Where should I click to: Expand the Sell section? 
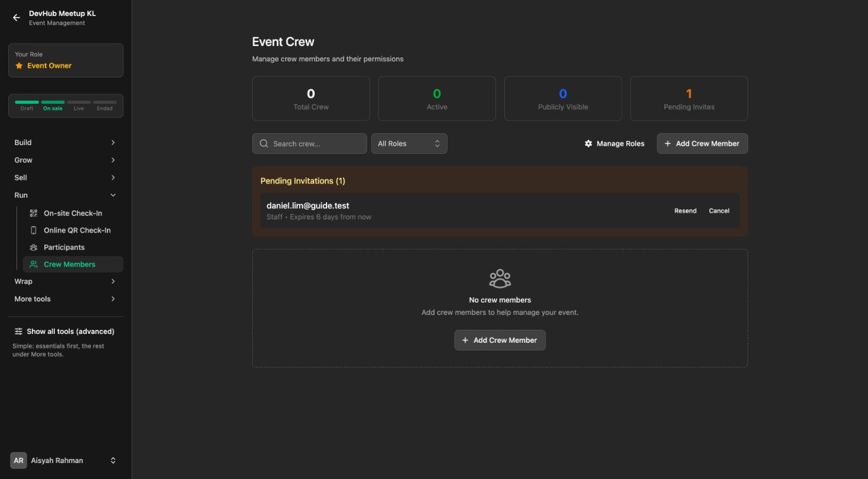(66, 178)
